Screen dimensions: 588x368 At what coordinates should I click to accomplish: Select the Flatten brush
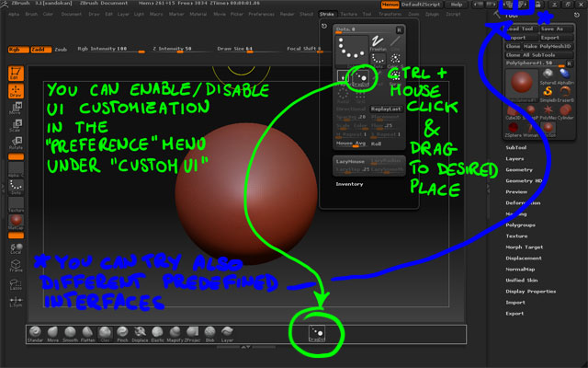[x=88, y=334]
